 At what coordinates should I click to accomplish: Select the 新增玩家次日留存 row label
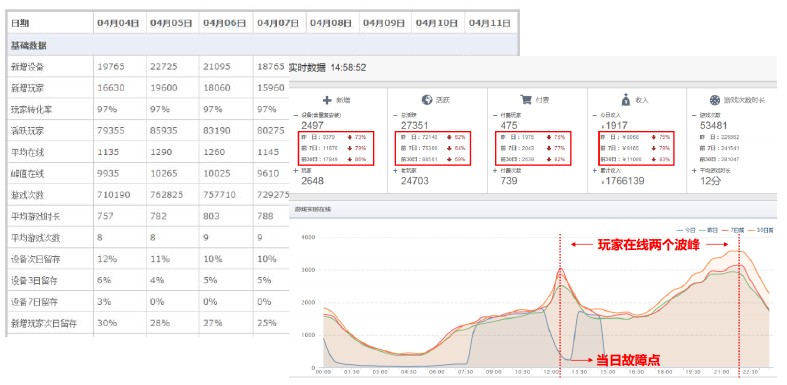[44, 323]
